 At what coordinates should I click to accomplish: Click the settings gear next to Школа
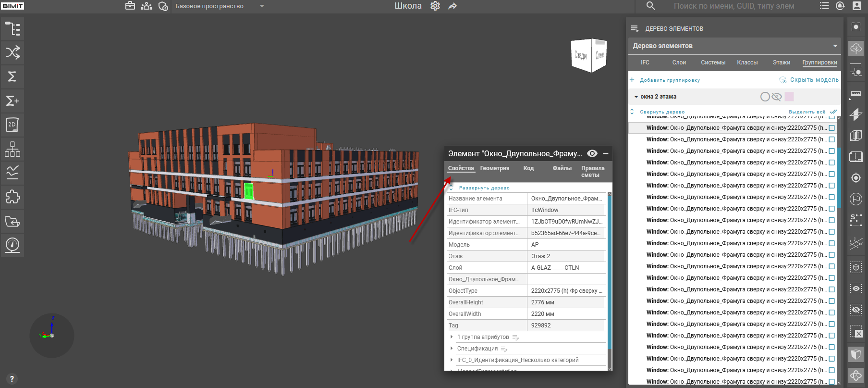point(435,6)
